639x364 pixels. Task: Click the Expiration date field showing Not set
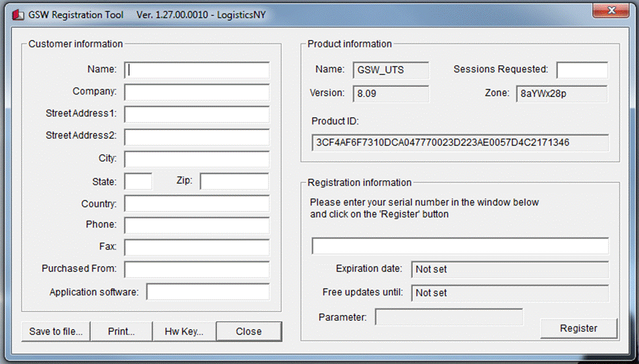(510, 269)
